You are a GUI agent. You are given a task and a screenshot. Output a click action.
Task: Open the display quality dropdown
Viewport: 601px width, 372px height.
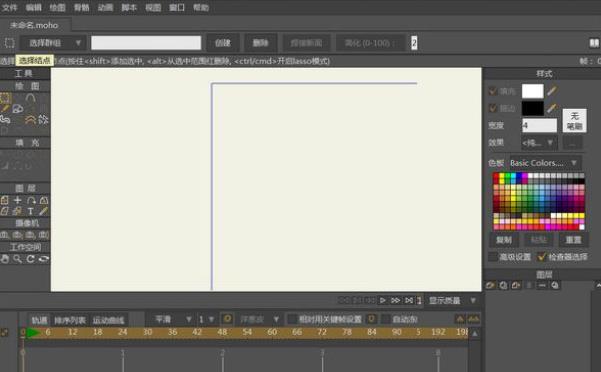[x=453, y=301]
